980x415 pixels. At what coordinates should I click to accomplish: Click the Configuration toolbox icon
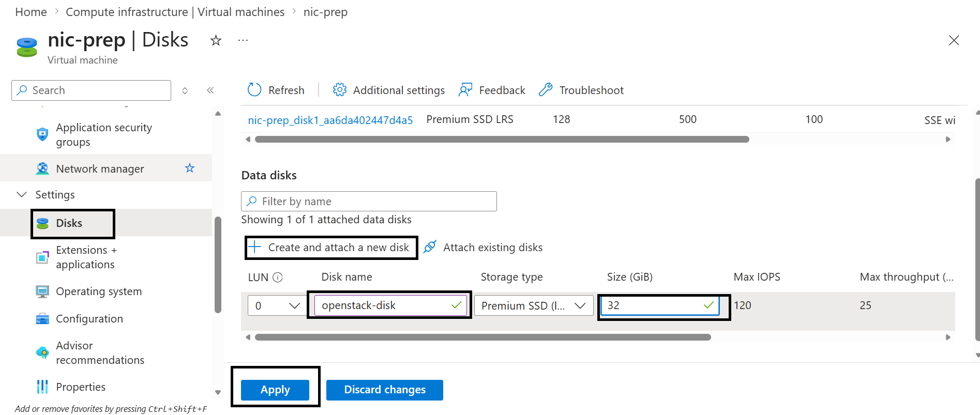tap(42, 318)
